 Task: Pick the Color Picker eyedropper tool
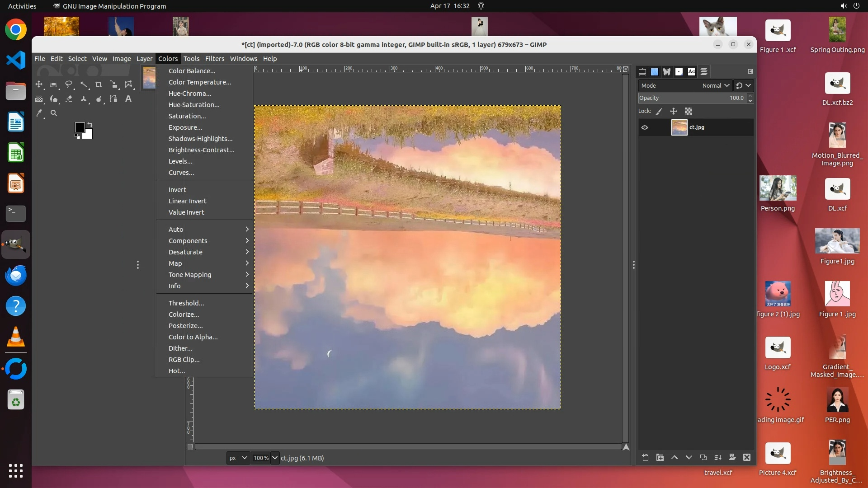point(39,113)
